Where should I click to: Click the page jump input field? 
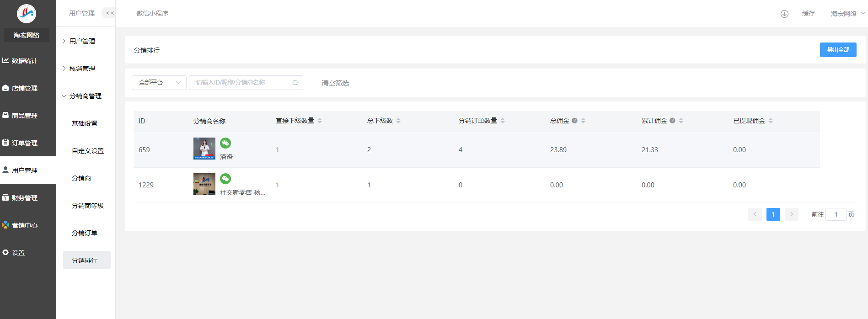coord(836,214)
